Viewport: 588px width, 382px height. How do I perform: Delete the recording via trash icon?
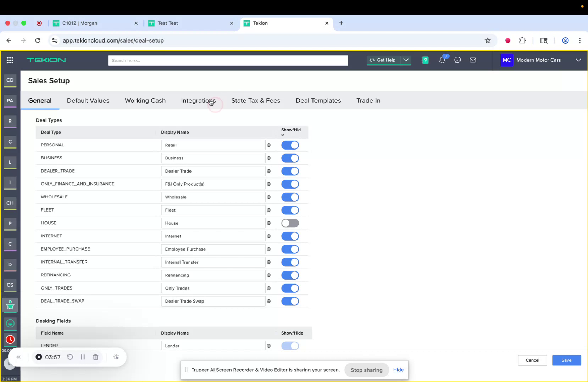tap(95, 357)
